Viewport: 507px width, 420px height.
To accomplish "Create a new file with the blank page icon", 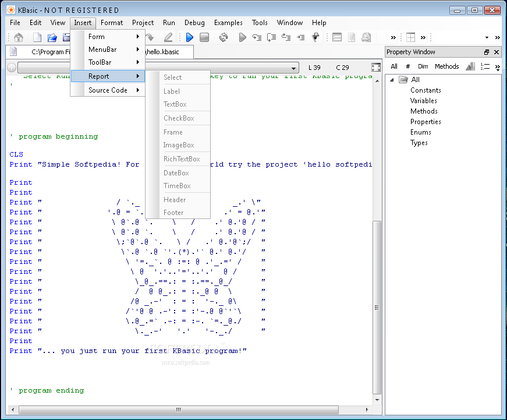I will tap(37, 37).
